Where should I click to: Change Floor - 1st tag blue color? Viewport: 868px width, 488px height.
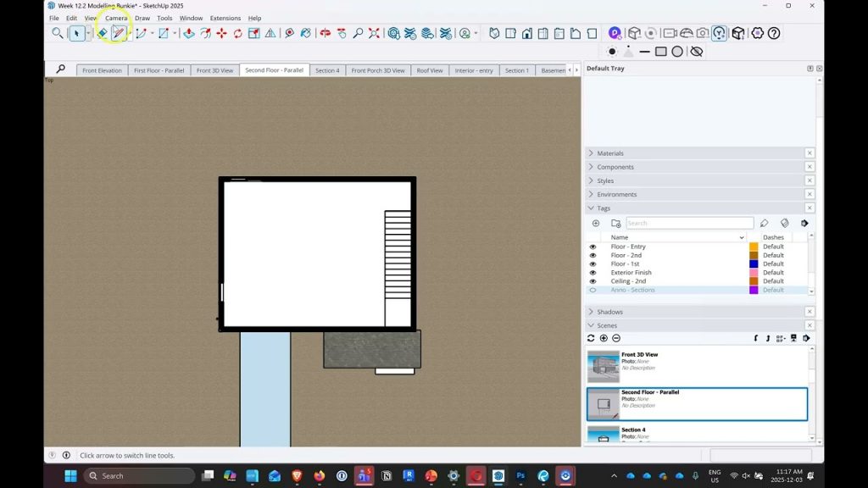754,264
